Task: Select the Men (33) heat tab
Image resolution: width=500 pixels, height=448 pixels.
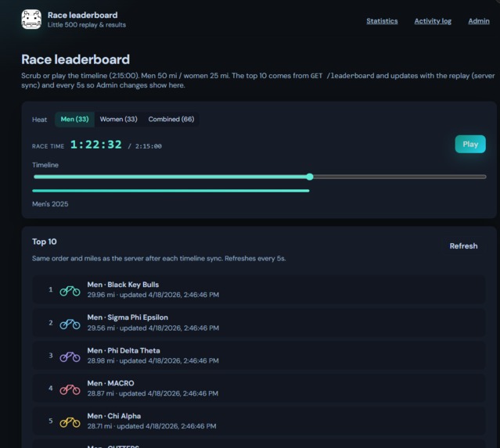Action: [74, 119]
